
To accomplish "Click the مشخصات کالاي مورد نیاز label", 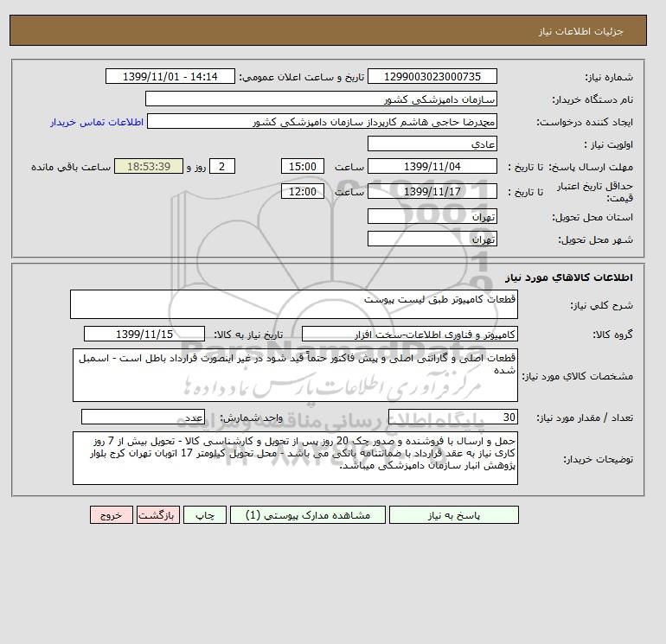I will pos(577,376).
